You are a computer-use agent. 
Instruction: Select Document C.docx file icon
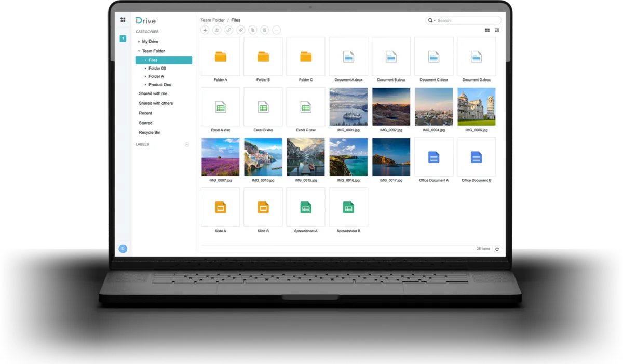pos(434,57)
